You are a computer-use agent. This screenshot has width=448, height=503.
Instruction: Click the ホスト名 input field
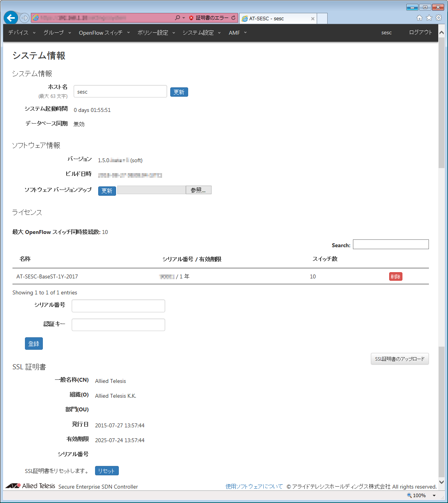120,91
